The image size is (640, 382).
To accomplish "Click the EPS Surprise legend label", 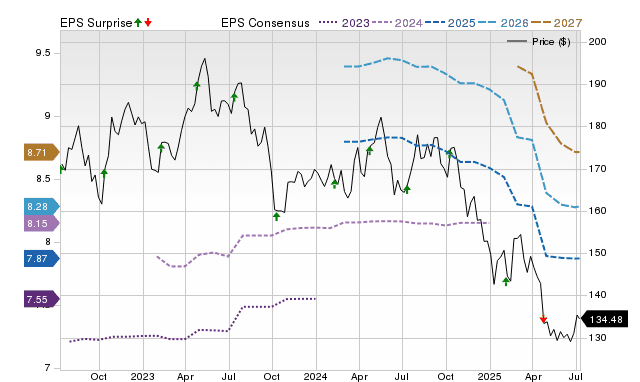I will [96, 23].
